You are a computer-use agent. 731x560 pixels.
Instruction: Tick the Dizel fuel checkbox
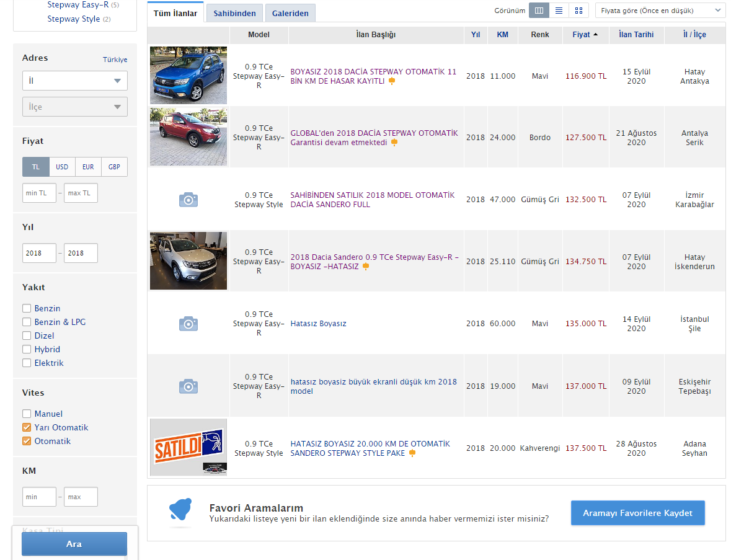[x=27, y=336]
